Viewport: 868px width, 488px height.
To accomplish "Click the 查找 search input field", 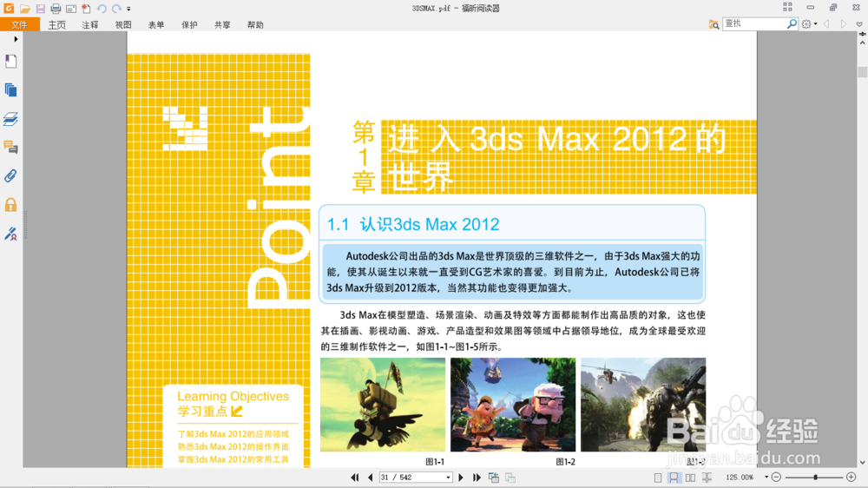I will (754, 23).
